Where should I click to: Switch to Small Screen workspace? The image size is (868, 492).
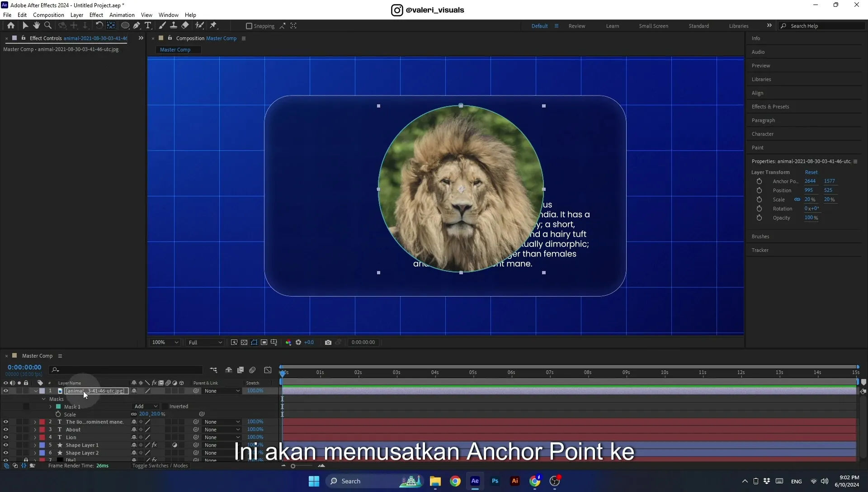click(653, 26)
